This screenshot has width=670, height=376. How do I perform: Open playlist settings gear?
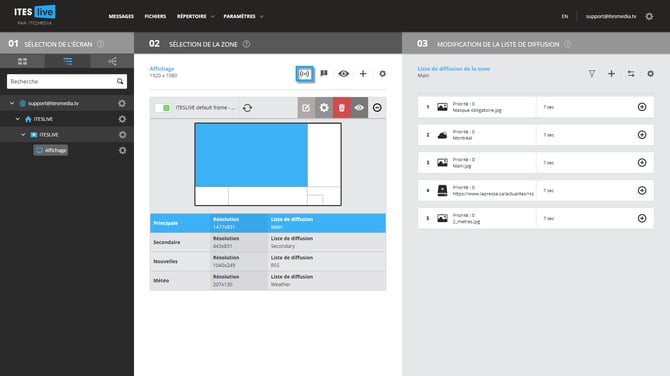(650, 73)
